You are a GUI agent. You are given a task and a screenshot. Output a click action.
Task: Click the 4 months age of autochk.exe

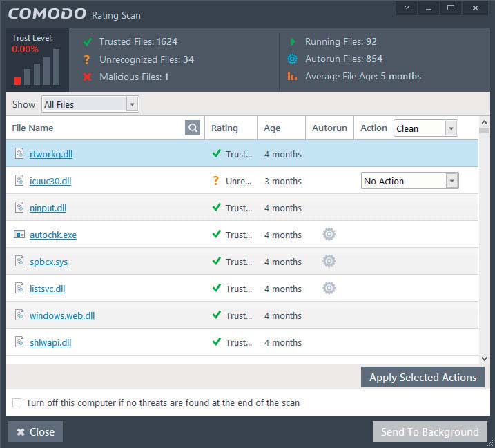(x=283, y=235)
